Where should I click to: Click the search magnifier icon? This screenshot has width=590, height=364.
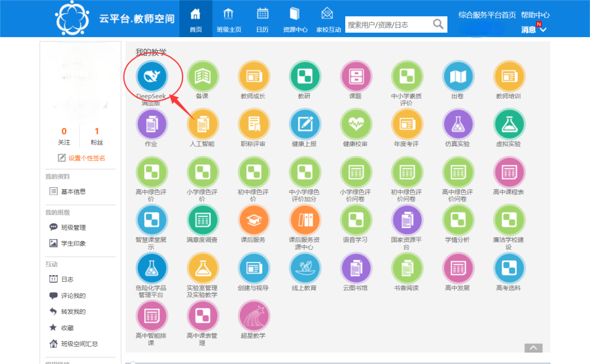click(x=438, y=24)
